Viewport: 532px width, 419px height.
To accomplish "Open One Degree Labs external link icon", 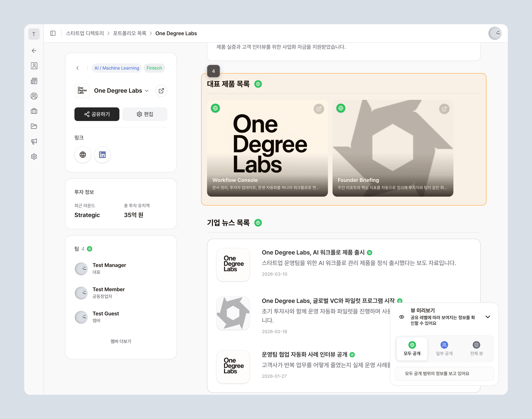I will [x=161, y=91].
